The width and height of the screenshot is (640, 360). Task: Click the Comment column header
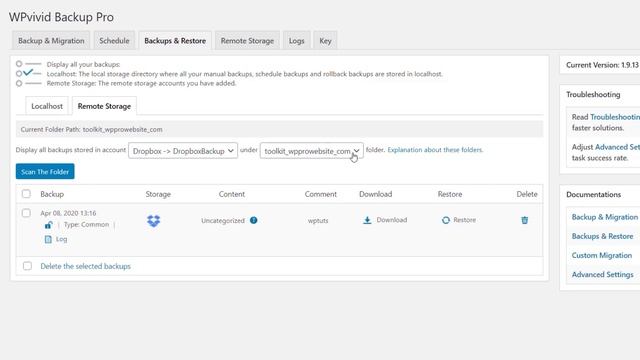coord(320,194)
